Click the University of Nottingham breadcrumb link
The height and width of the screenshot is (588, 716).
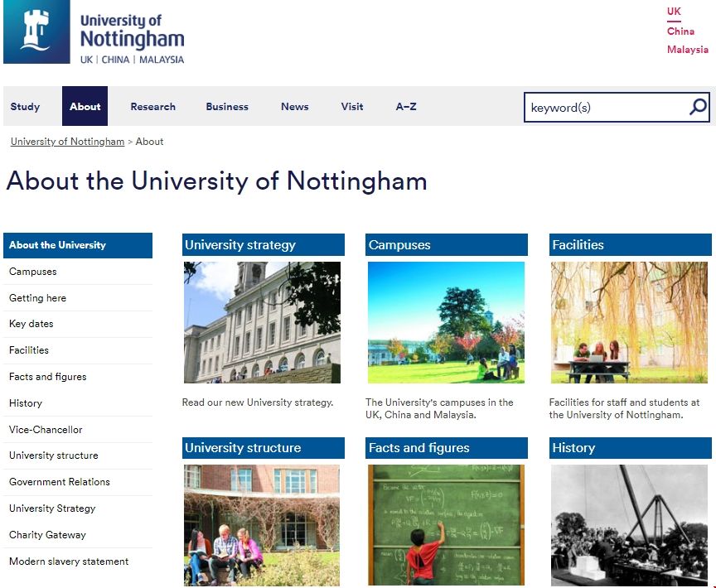67,142
